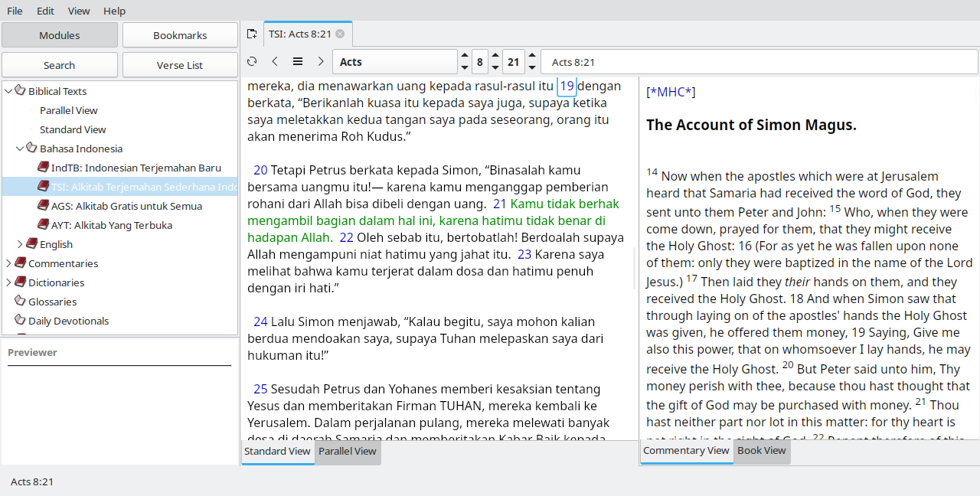Switch to Parallel View tab at bottom
980x496 pixels.
point(348,452)
